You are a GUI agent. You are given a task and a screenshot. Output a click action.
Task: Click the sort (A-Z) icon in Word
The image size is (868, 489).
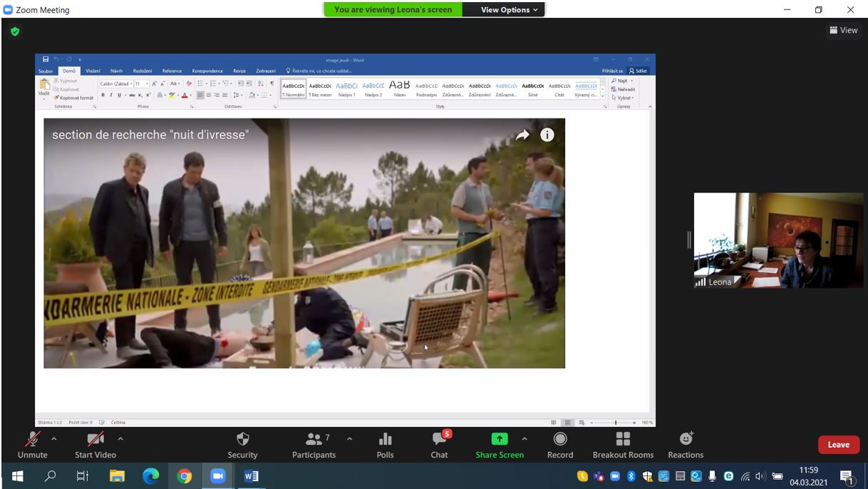click(260, 83)
